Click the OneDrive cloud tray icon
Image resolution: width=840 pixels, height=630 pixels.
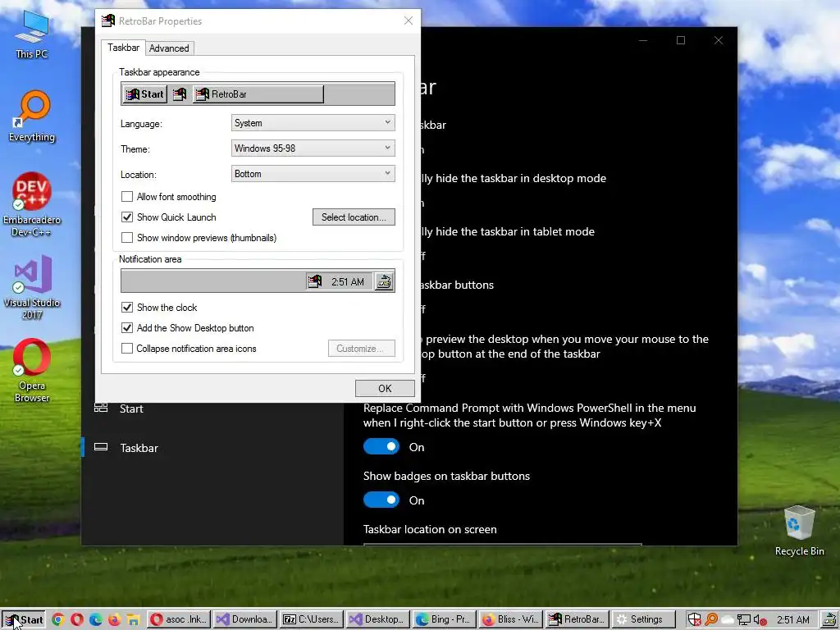click(728, 620)
